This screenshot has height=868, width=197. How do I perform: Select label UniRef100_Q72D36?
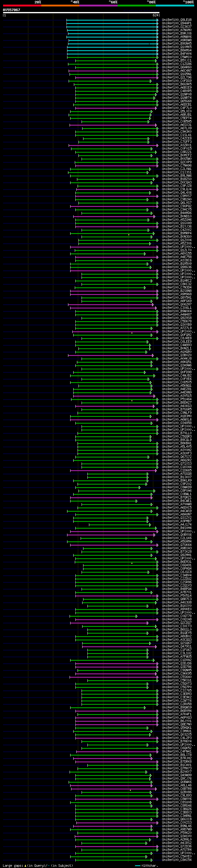click(x=177, y=846)
